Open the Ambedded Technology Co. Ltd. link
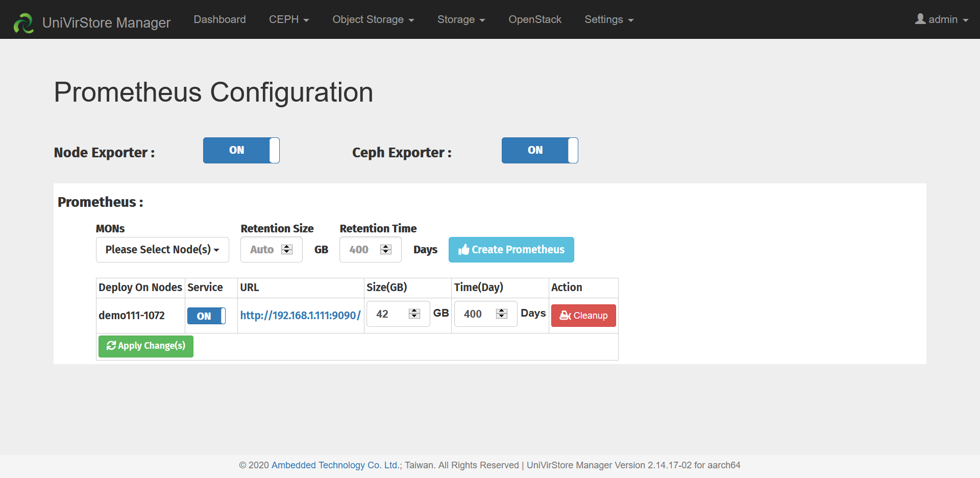Image resolution: width=980 pixels, height=478 pixels. point(335,465)
